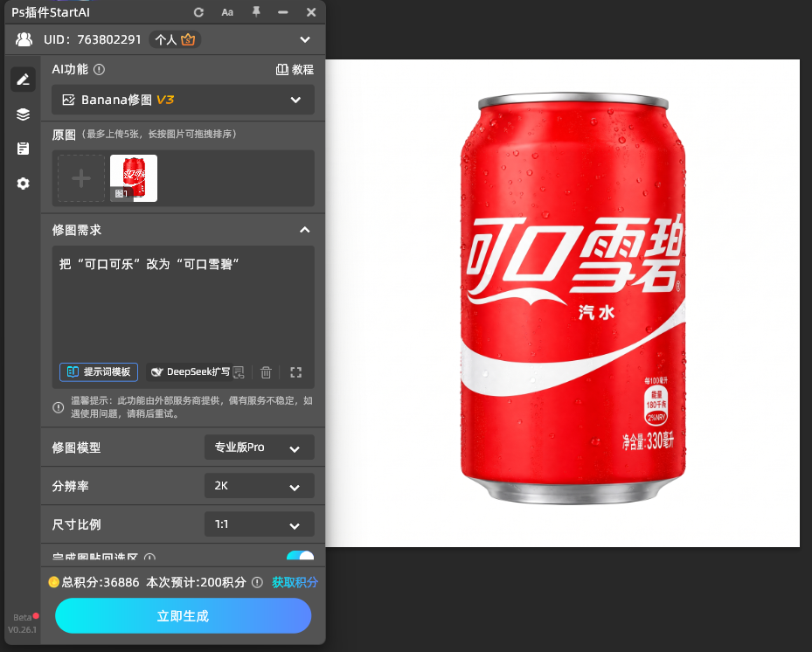812x652 pixels.
Task: Collapse the 修图需求 section
Action: [305, 230]
